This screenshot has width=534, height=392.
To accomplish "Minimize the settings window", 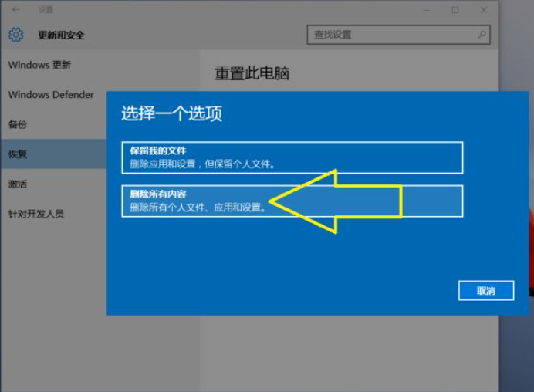I will coord(427,10).
